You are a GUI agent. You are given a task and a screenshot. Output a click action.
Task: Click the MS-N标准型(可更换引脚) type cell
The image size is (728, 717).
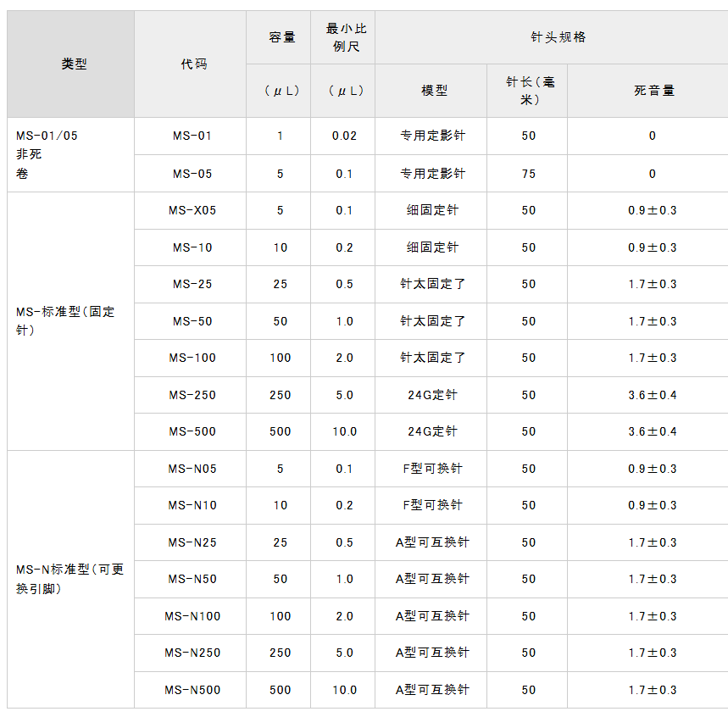[x=70, y=579]
